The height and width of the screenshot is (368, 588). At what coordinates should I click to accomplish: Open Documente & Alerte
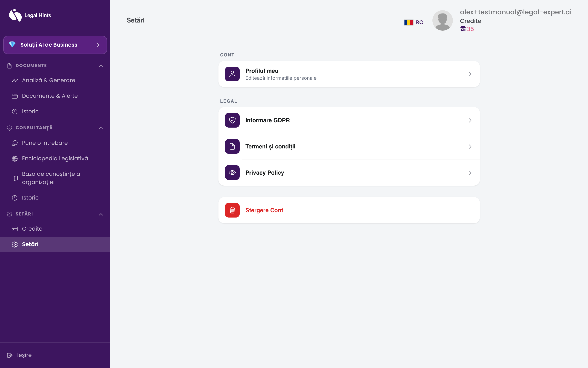coord(55,96)
